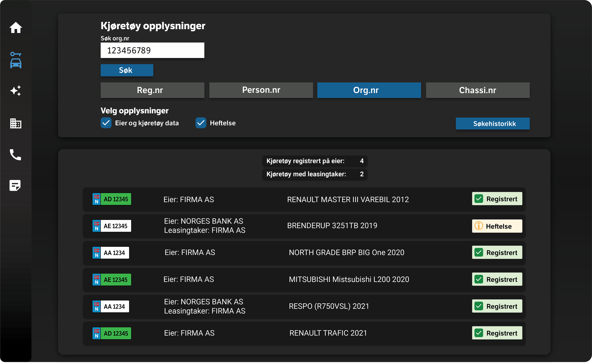Viewport: 592px width, 364px height.
Task: Click text MITSUBISHI Mistsubishi L200 2020
Action: click(349, 279)
